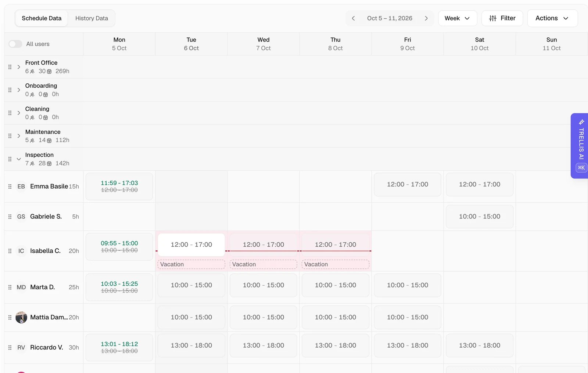The image size is (588, 373).
Task: Select Isabella C. Tuesday 12:00 - 17:00 shift
Action: 191,245
